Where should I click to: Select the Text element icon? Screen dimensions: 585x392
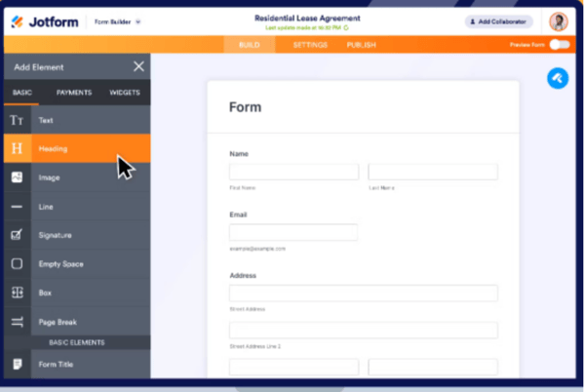point(17,120)
